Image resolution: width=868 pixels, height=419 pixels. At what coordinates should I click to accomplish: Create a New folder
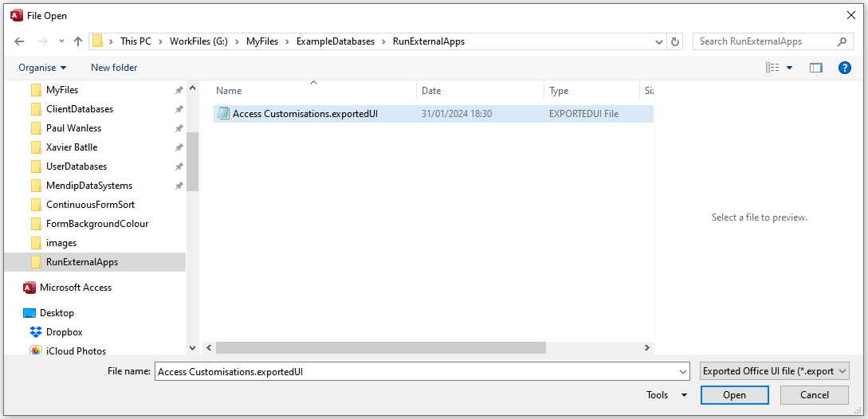click(114, 68)
